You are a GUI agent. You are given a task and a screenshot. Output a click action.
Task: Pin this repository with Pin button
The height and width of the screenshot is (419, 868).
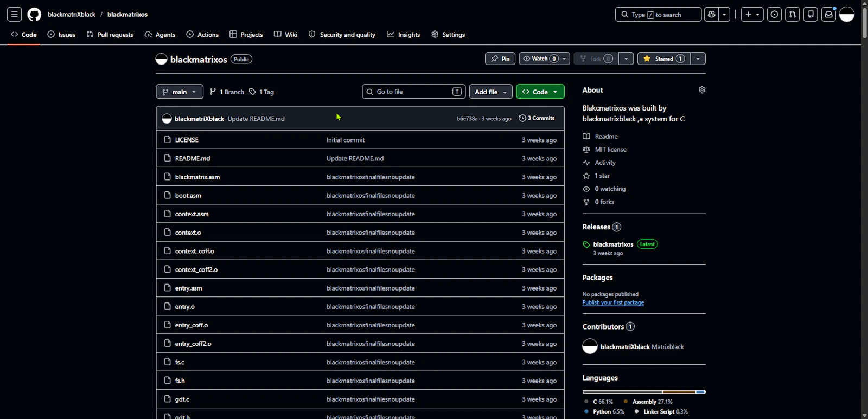pyautogui.click(x=500, y=59)
